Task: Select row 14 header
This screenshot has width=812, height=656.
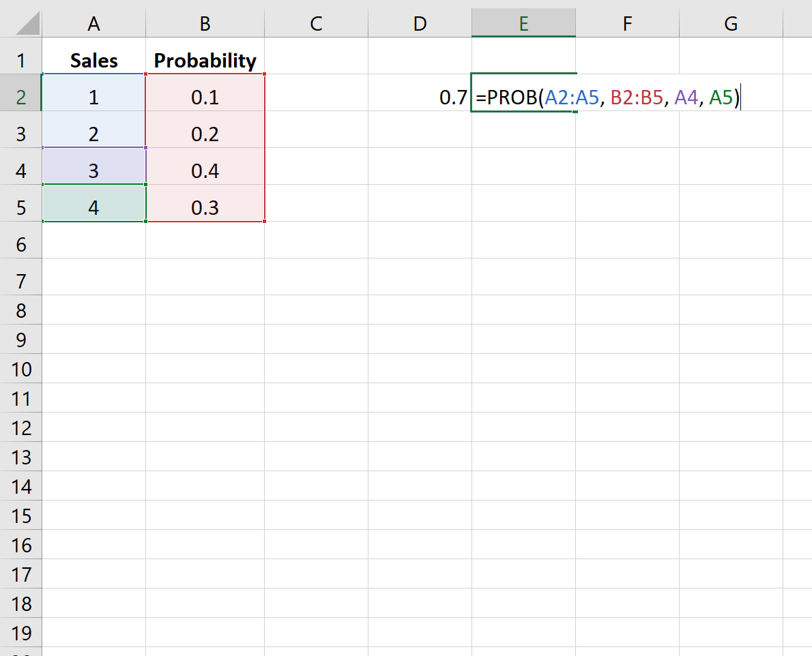Action: coord(20,486)
